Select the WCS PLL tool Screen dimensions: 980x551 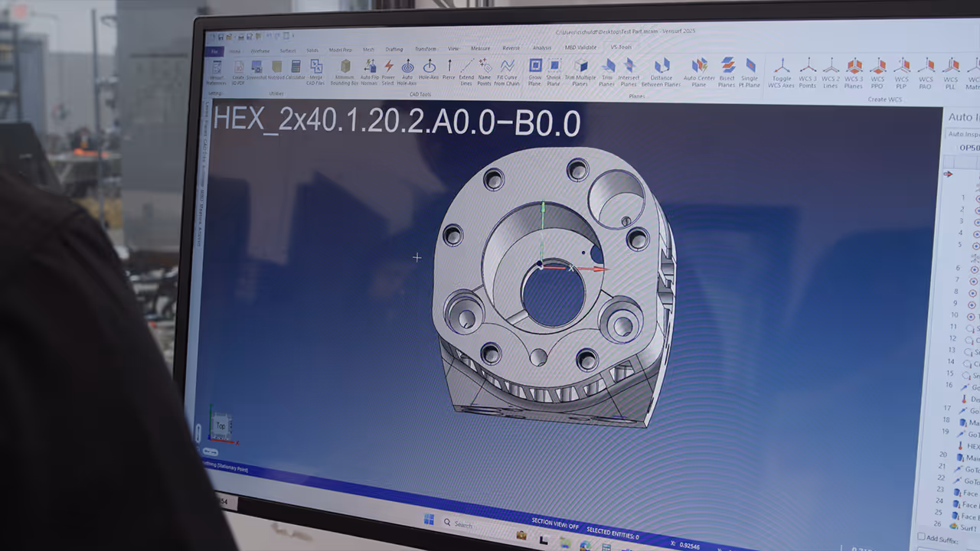[950, 72]
